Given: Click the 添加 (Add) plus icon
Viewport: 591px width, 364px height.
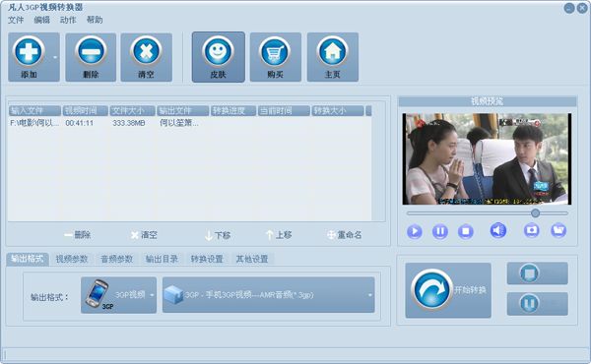Looking at the screenshot, I should click(x=29, y=51).
